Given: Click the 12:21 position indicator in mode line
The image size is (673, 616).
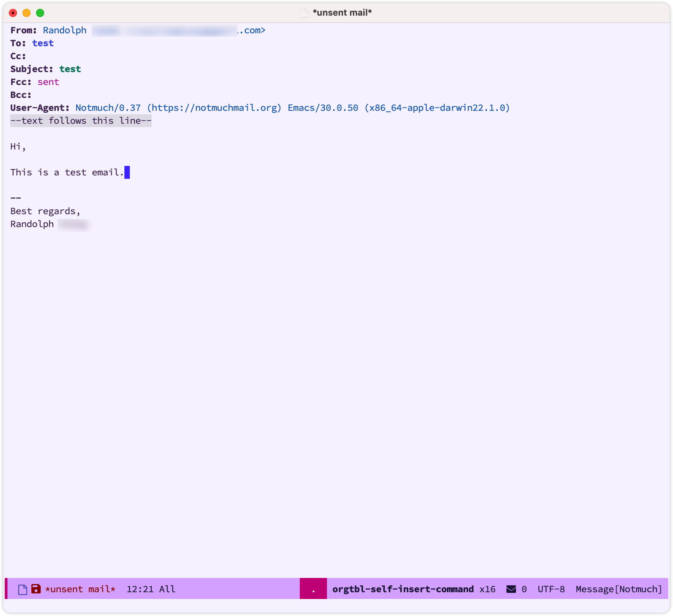Looking at the screenshot, I should pyautogui.click(x=140, y=589).
